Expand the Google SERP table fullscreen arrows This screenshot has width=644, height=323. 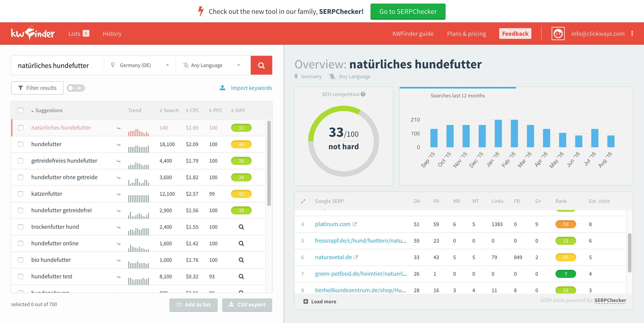click(303, 201)
